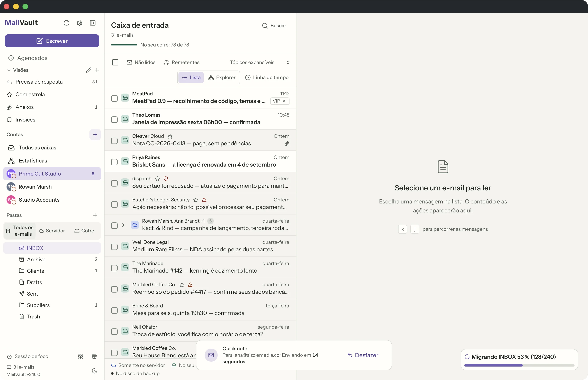Viewport: 588px width, 380px height.
Task: Click the sync refresh icon beside MailVault
Action: coord(67,23)
